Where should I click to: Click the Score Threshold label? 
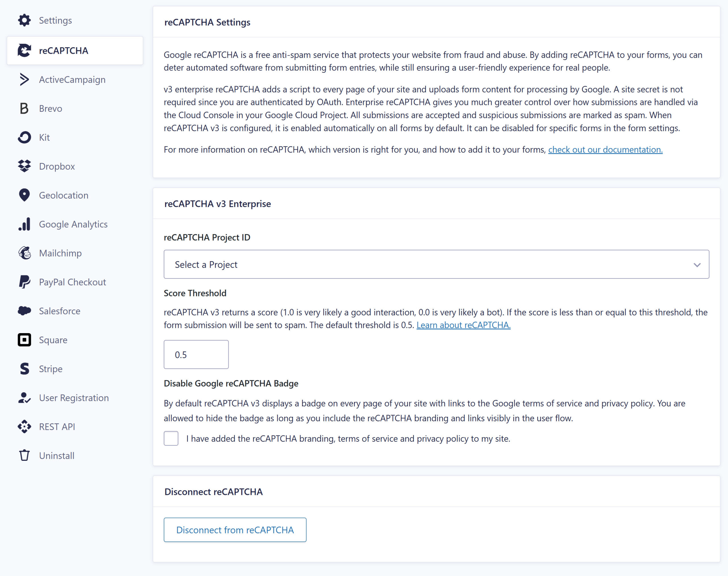click(x=195, y=293)
